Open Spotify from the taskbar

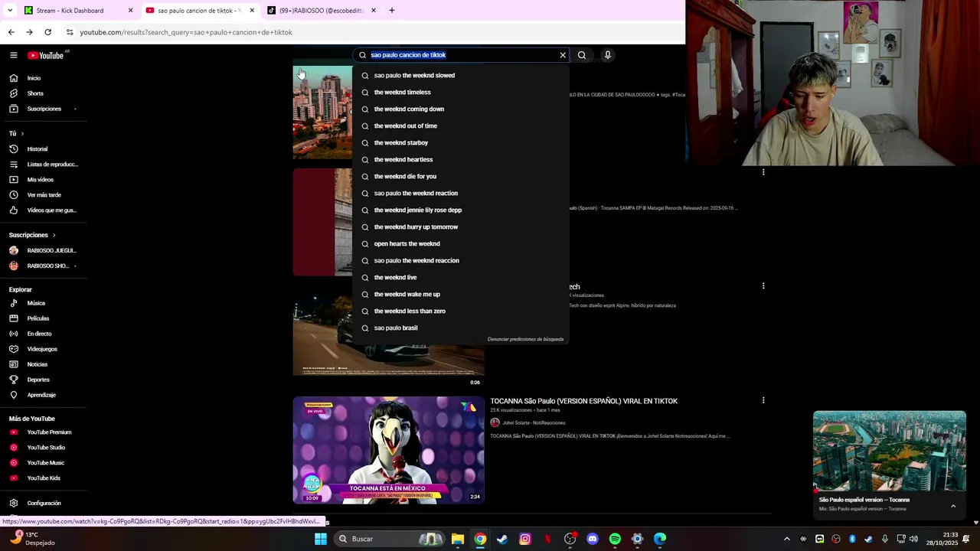(615, 540)
